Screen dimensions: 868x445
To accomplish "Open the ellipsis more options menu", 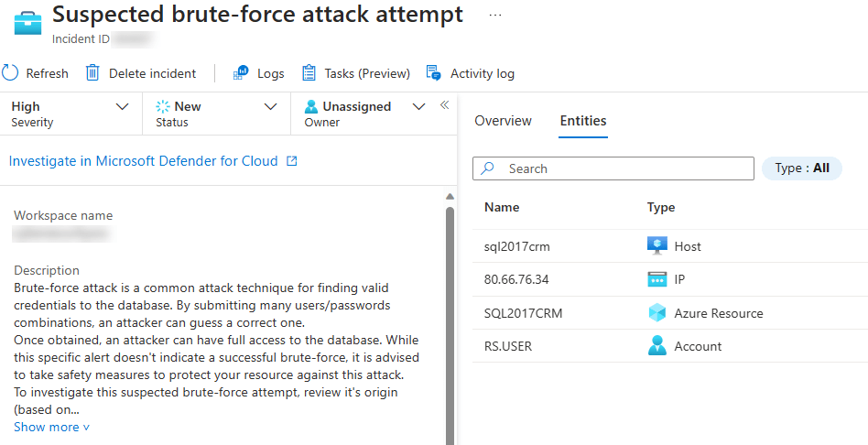I will [495, 16].
